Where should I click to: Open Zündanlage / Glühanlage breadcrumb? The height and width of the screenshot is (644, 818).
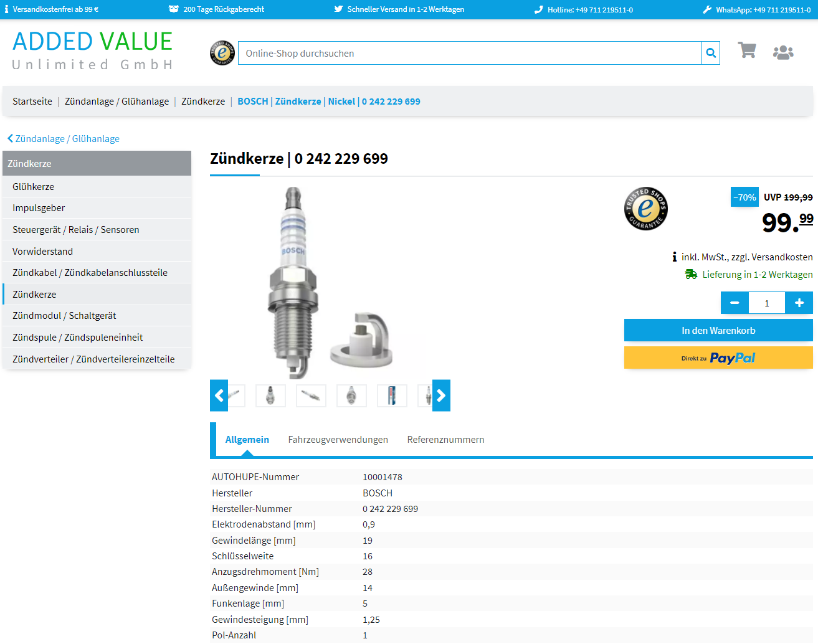[117, 101]
